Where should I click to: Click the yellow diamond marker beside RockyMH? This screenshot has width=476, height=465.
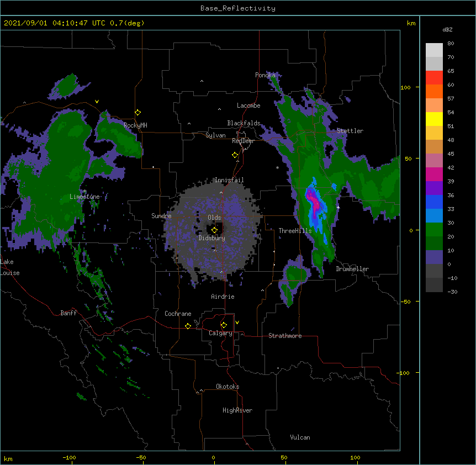138,113
